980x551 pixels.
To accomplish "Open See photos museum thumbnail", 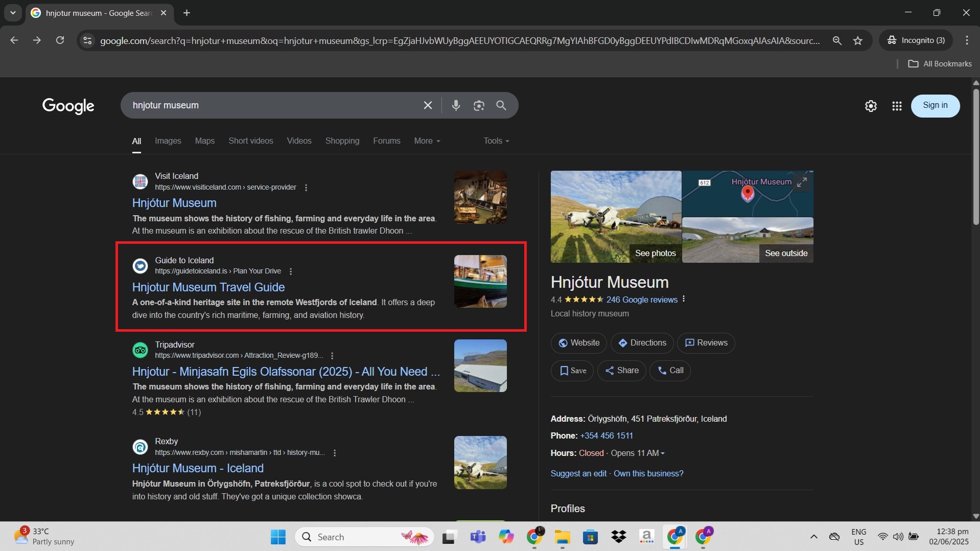I will point(616,216).
